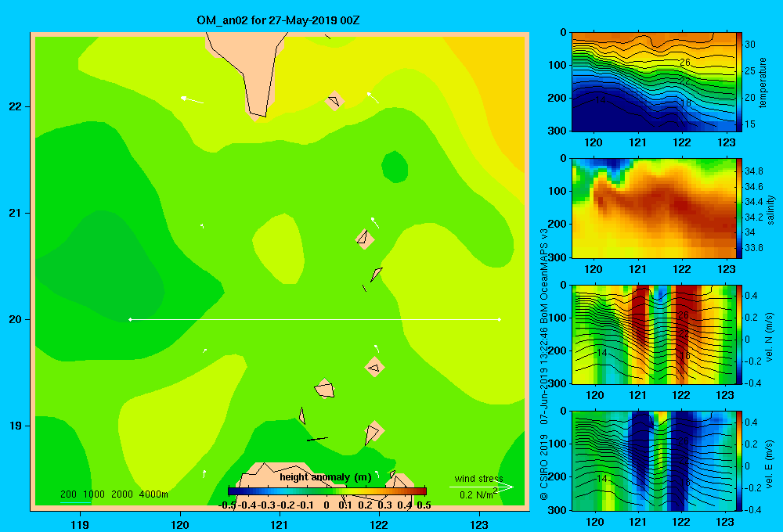Open the temperature depth section plot

pos(654,82)
